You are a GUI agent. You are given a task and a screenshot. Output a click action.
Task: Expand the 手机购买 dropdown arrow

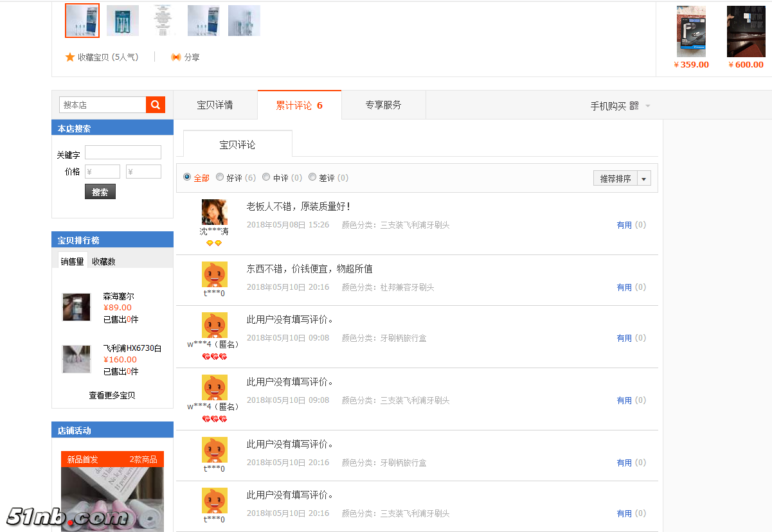point(648,106)
